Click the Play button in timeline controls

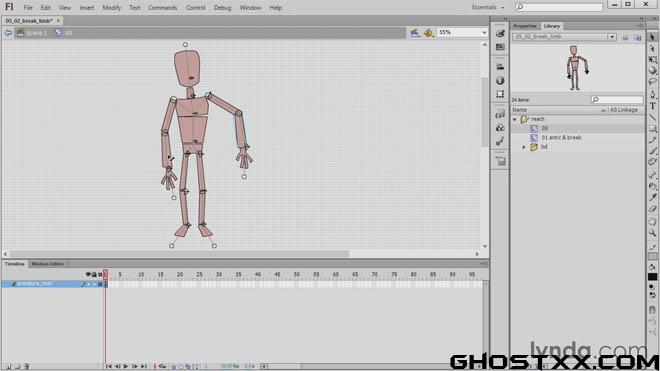126,366
